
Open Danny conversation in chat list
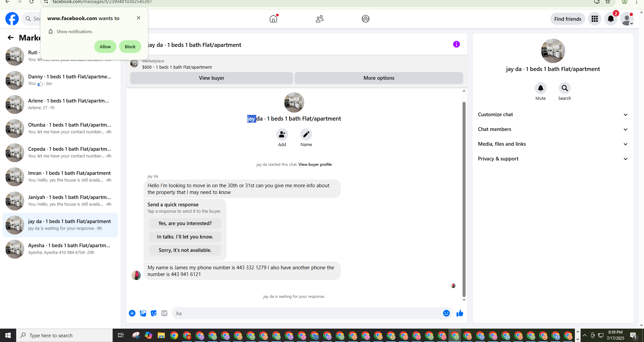coord(60,80)
